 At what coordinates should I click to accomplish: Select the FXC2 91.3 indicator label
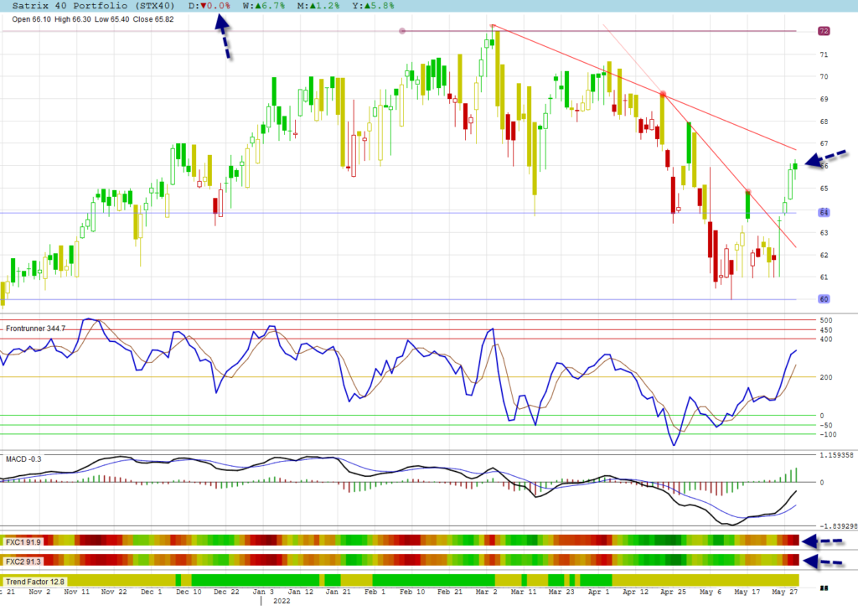point(23,562)
